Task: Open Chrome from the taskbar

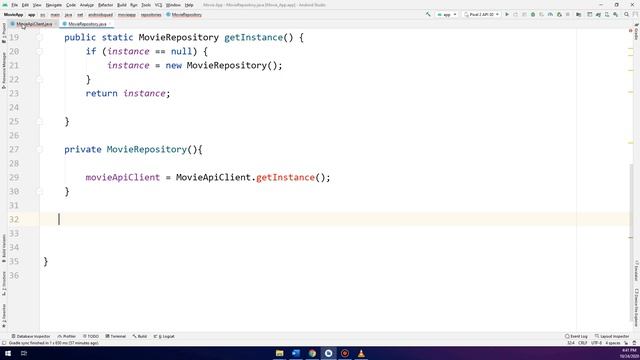Action: [312, 353]
